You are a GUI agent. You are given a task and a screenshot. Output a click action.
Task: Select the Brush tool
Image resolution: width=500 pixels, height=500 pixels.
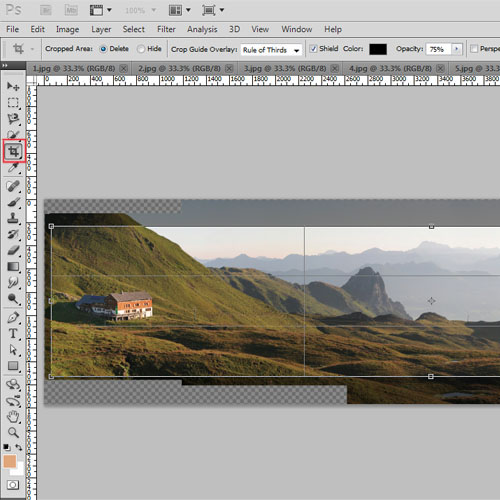[13, 202]
